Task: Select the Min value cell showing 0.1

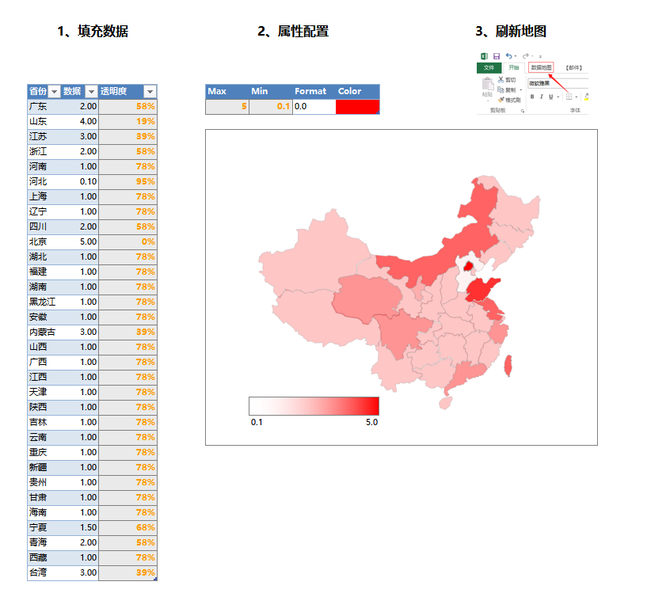Action: point(270,106)
